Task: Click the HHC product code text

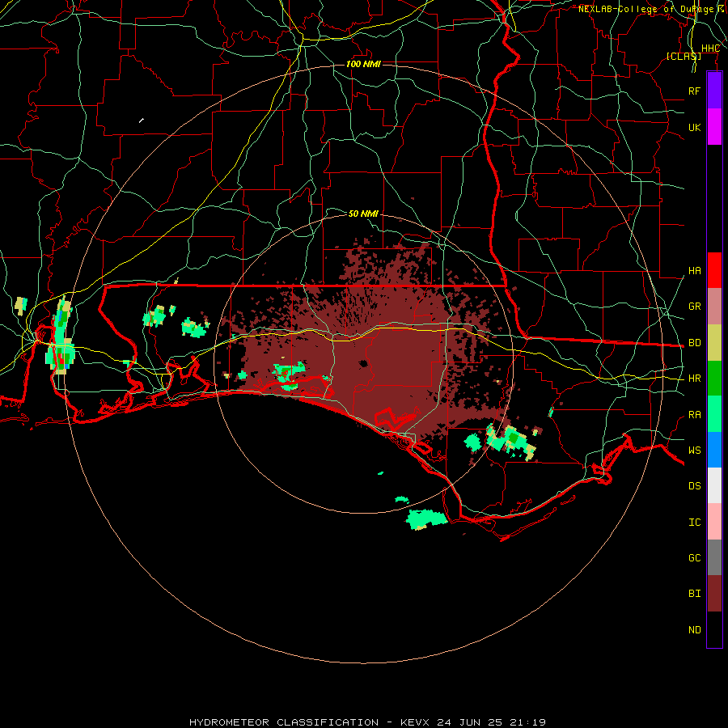Action: pyautogui.click(x=710, y=49)
